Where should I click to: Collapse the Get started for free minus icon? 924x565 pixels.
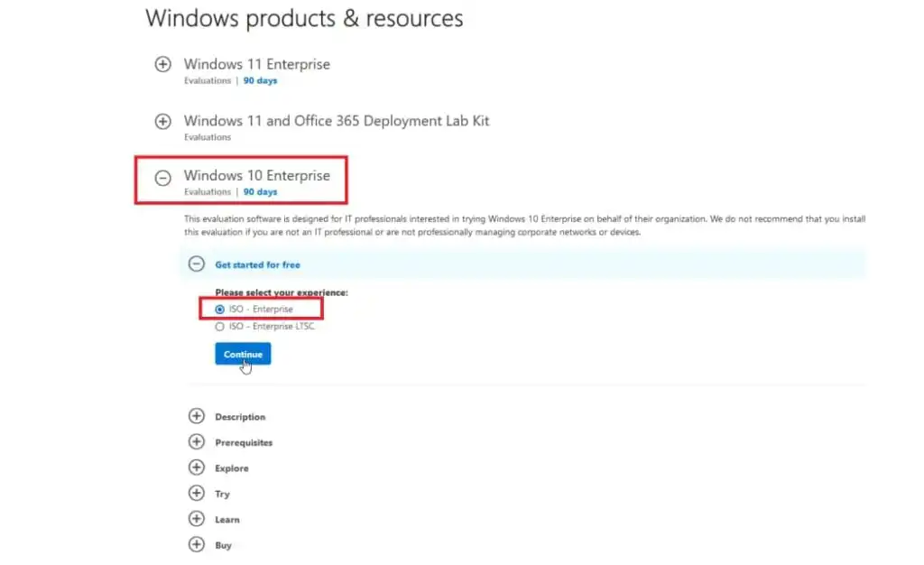[196, 264]
